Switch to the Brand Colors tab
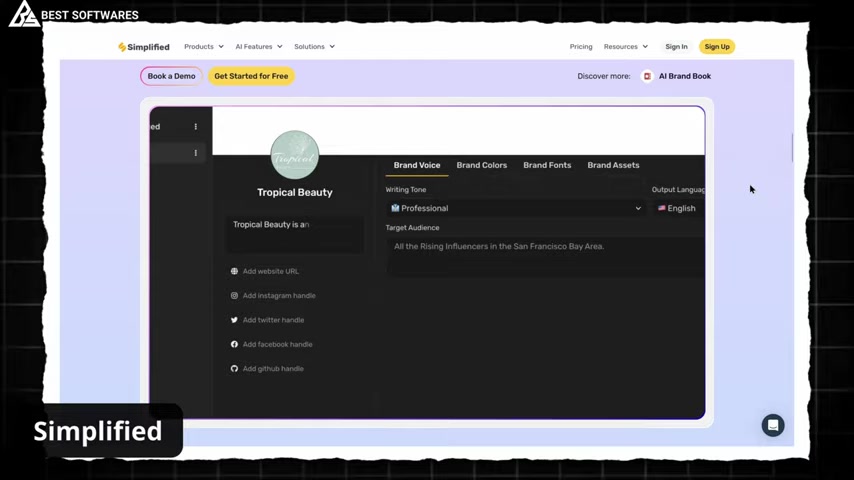The height and width of the screenshot is (480, 854). 481,165
